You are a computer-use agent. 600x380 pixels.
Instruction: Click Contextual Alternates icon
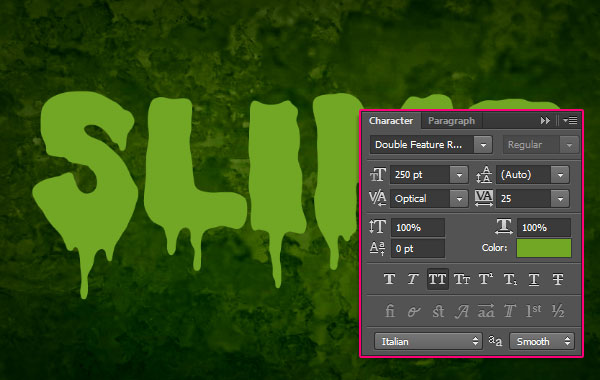(x=414, y=312)
